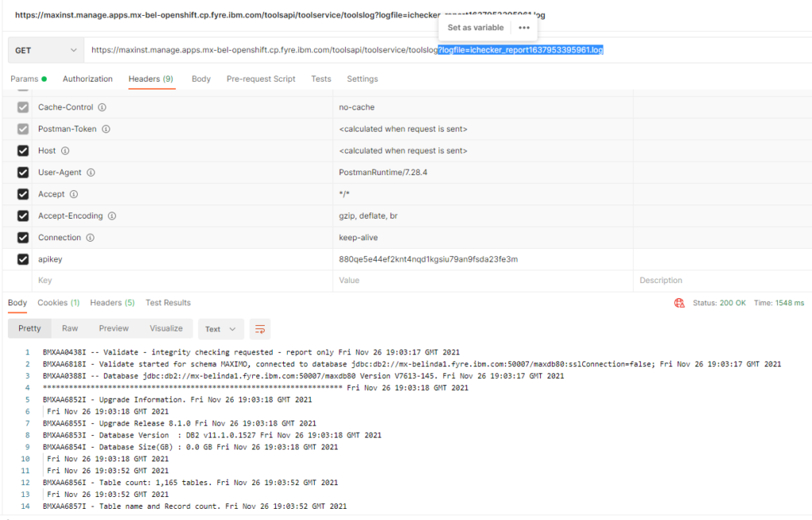Click the Status: 200 OK text

[719, 303]
